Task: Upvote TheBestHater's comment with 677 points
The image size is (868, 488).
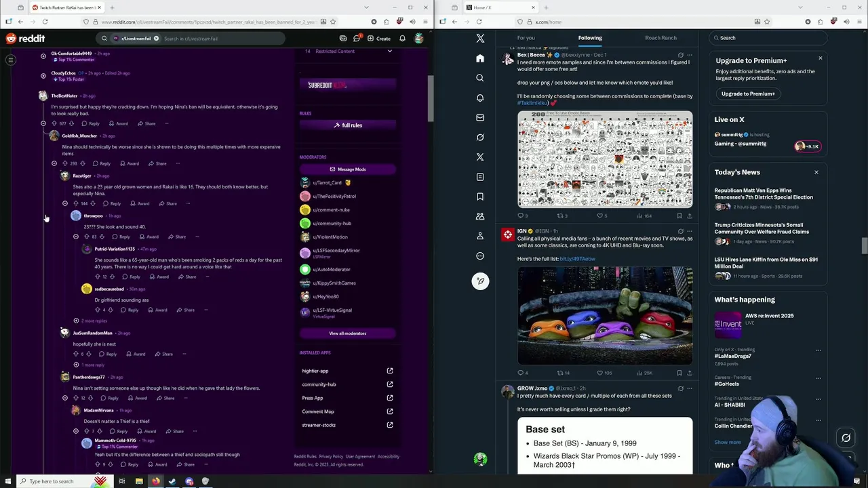Action: pos(54,123)
